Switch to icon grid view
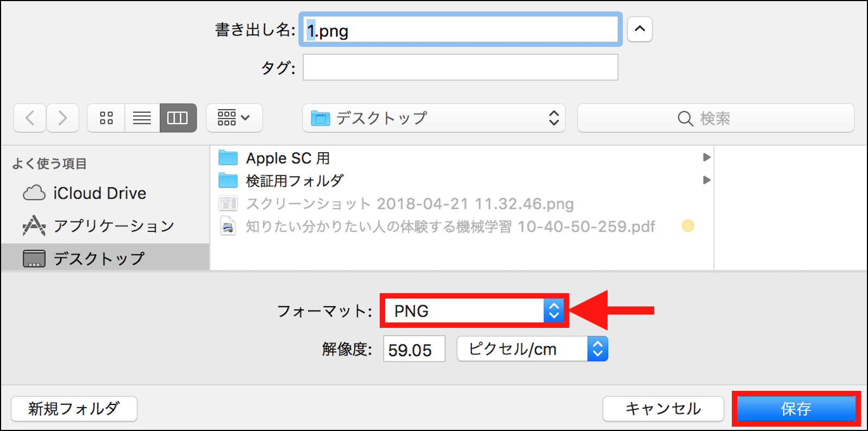Screen dimensions: 868x431 coord(106,118)
